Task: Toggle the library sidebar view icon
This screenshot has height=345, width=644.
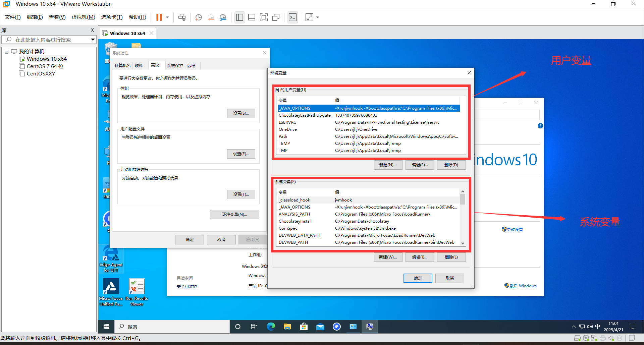Action: click(x=239, y=17)
